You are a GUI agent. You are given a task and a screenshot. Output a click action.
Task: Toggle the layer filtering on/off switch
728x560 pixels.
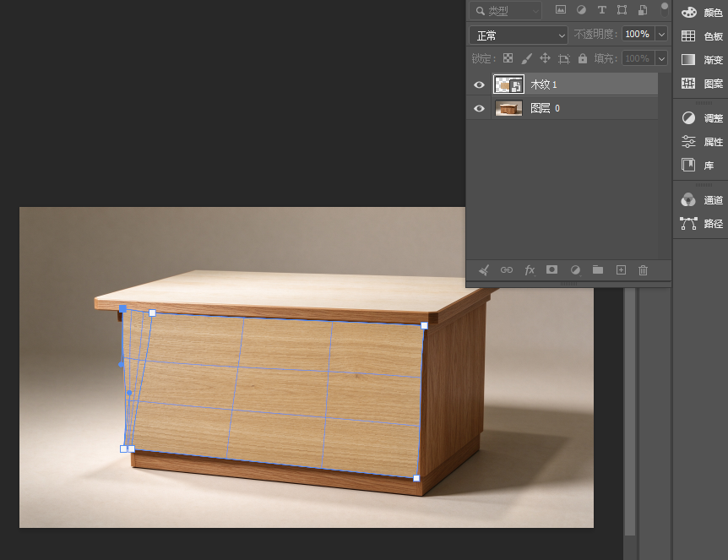[665, 9]
